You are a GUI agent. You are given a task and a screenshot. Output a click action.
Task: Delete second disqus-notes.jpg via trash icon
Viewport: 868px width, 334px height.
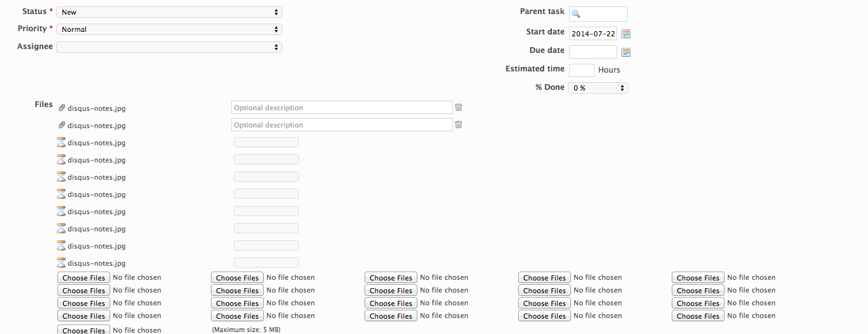(x=458, y=125)
